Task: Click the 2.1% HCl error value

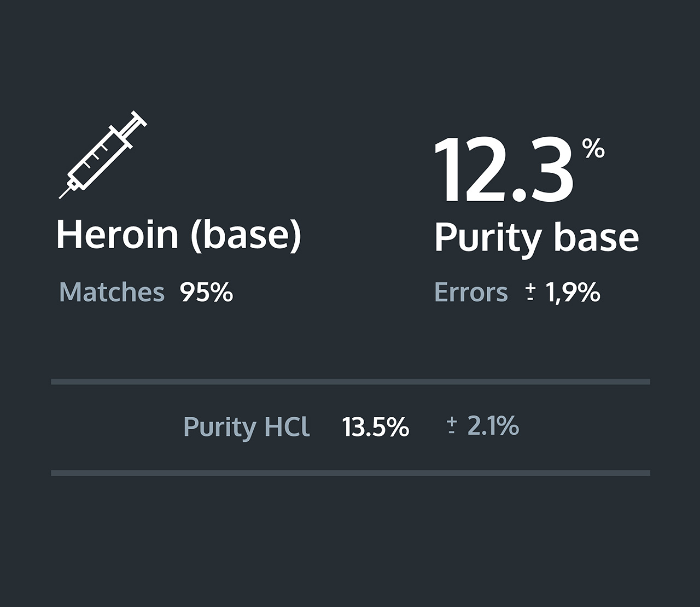Action: coord(493,425)
